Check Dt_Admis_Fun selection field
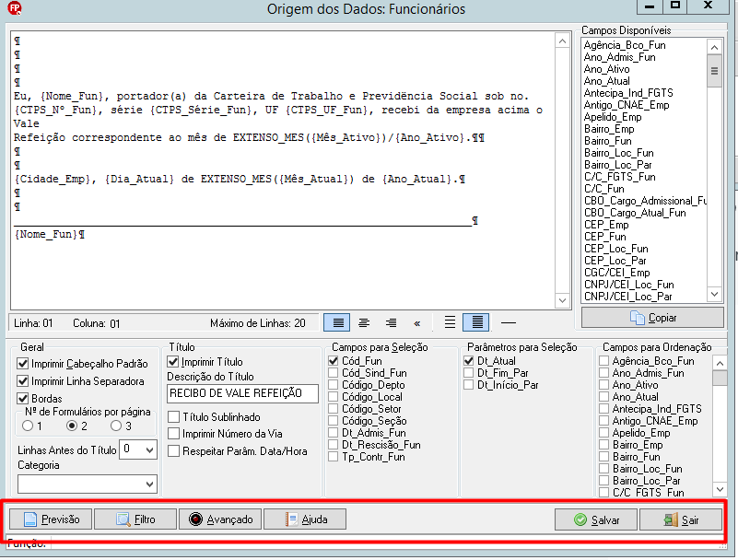 [334, 433]
